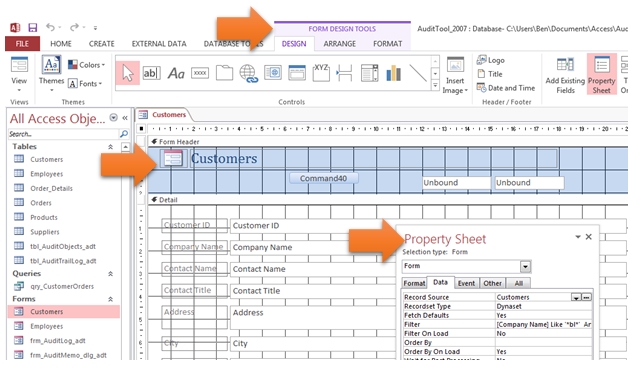Switch to the Format property tab
Viewport: 641px width, 369px height.
tap(414, 283)
